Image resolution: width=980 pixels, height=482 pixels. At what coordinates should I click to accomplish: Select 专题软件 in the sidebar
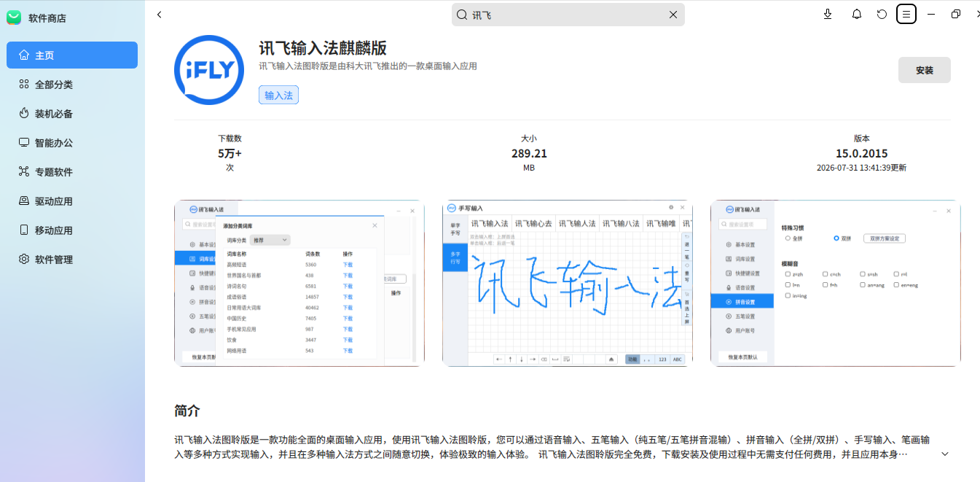click(72, 172)
